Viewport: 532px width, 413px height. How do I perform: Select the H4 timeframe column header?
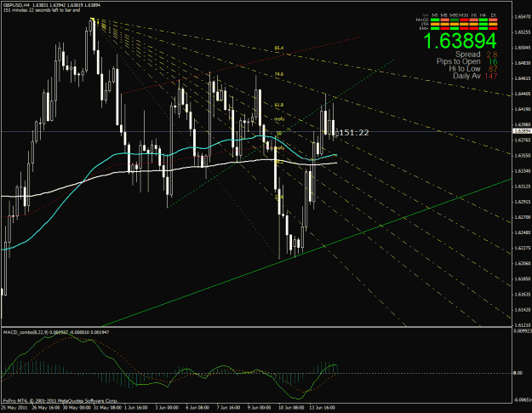pos(483,15)
